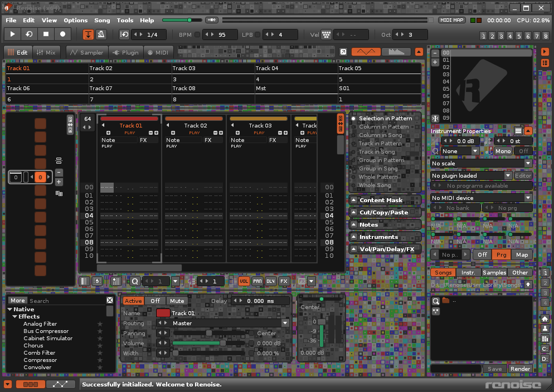The image size is (554, 392).
Task: Switch to the Sampler tab
Action: [86, 52]
